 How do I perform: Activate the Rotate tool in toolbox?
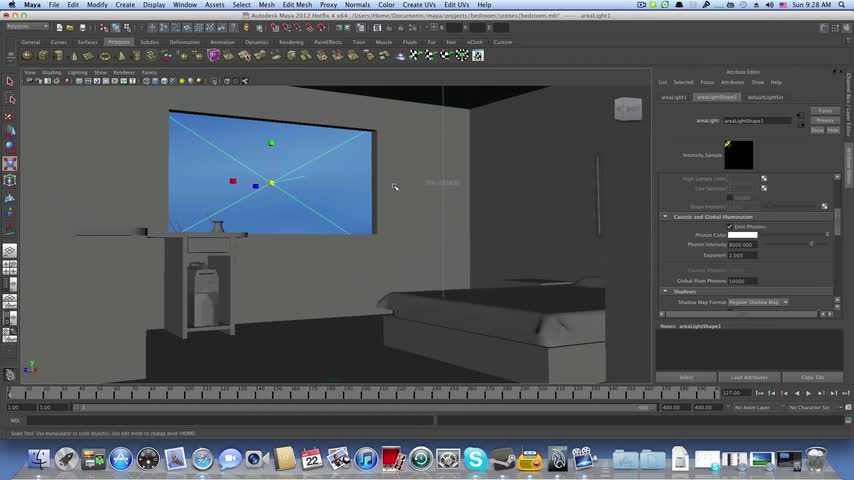click(10, 147)
